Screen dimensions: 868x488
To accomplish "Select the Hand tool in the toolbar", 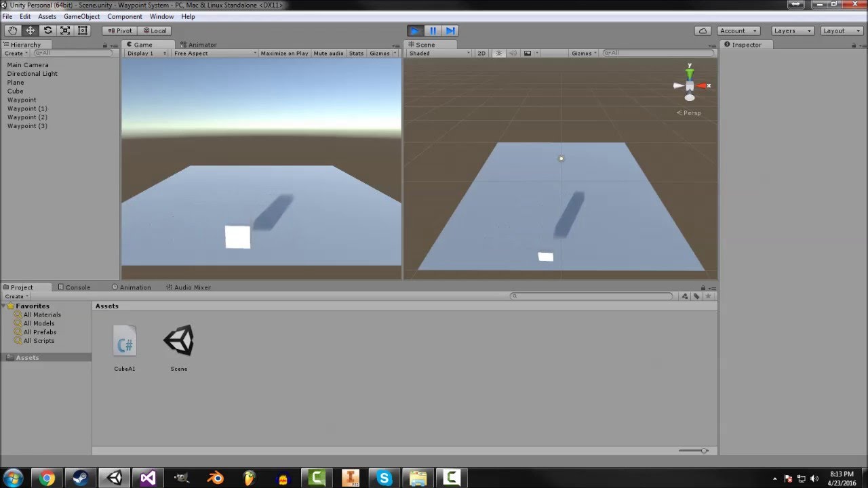I will [x=12, y=30].
